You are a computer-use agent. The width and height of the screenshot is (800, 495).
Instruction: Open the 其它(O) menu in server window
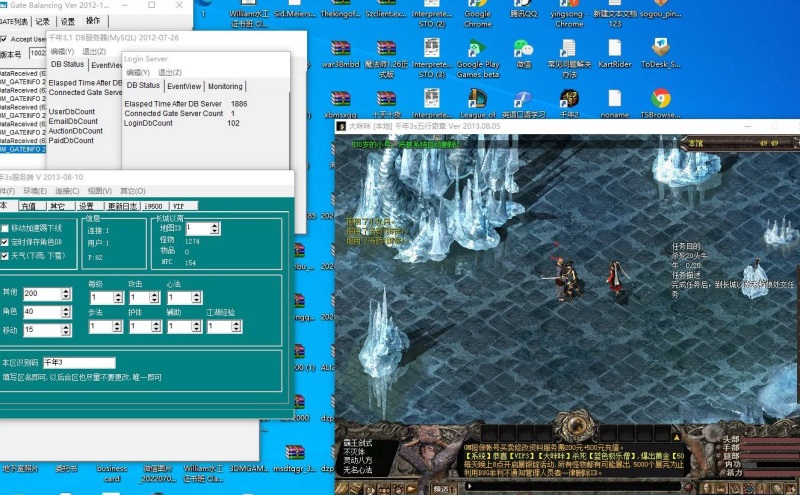point(133,191)
